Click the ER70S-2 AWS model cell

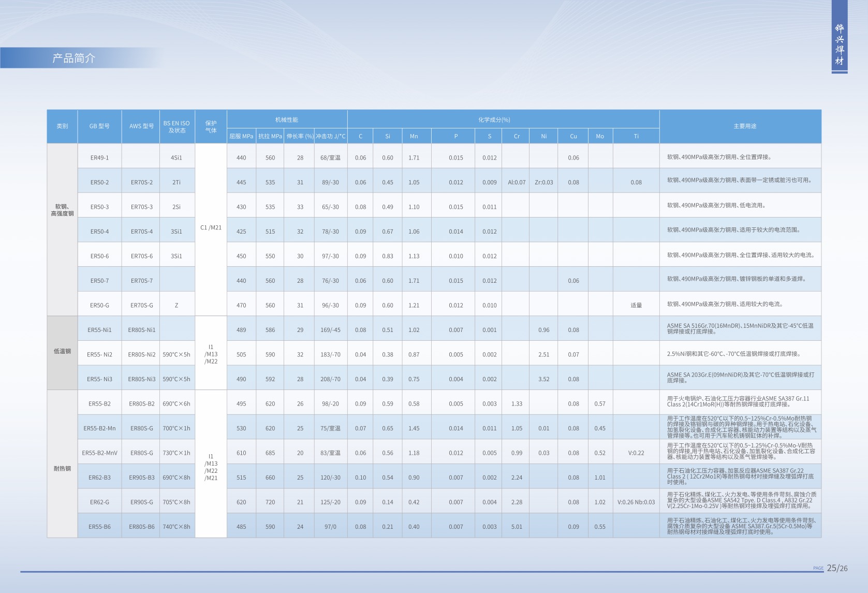click(x=141, y=182)
